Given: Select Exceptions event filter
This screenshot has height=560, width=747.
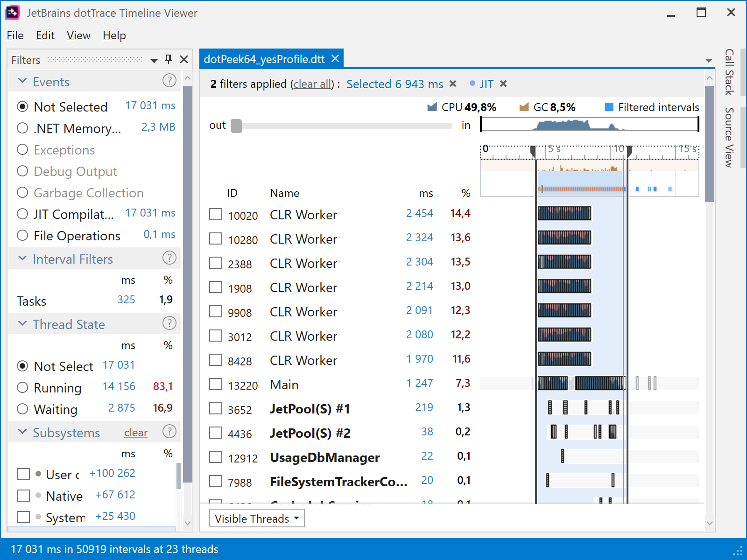Looking at the screenshot, I should (22, 149).
